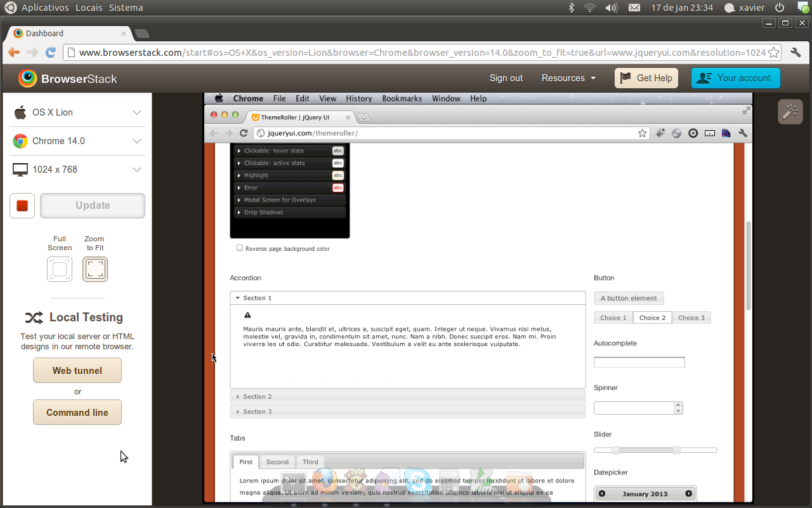Switch to the Second tab
Image resolution: width=812 pixels, height=508 pixels.
277,462
